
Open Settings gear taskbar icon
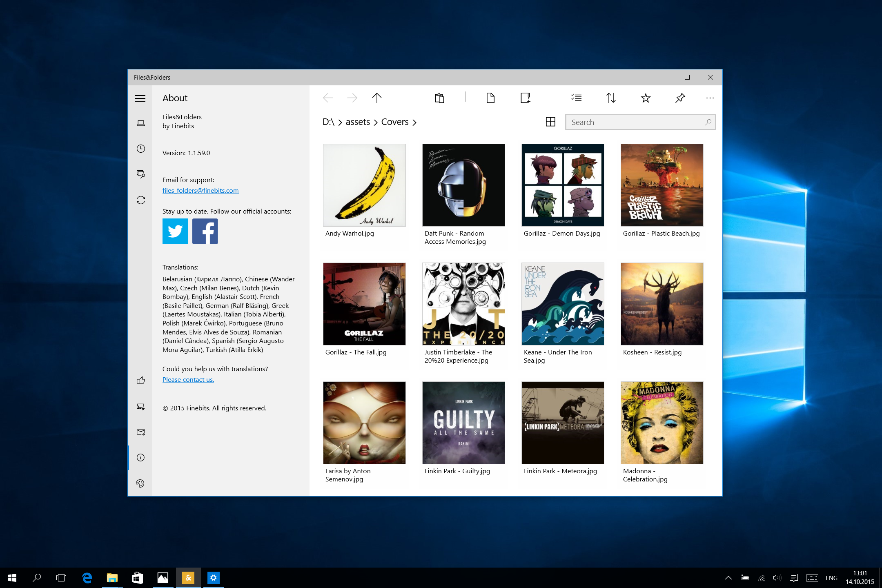pyautogui.click(x=214, y=578)
